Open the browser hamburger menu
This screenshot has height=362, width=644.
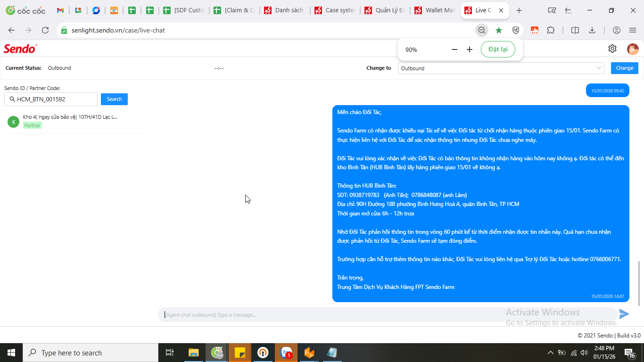pos(633,30)
